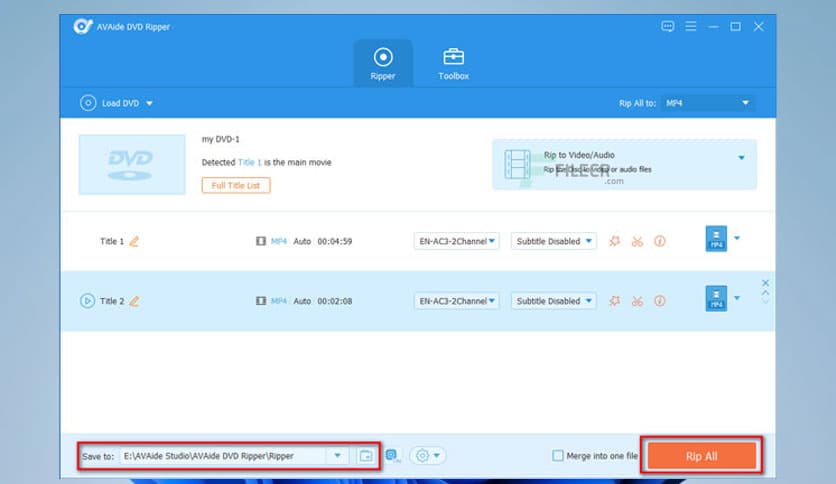836x484 pixels.
Task: Click the feedback chat icon in title bar
Action: [668, 26]
